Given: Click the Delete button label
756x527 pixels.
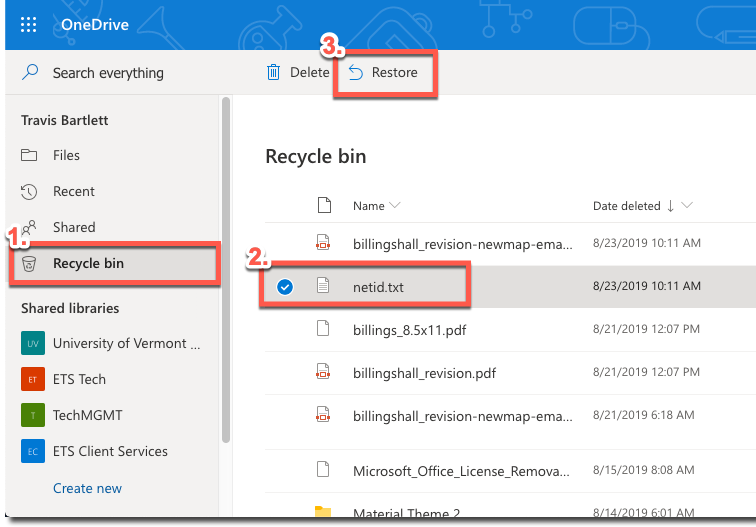Looking at the screenshot, I should (310, 72).
